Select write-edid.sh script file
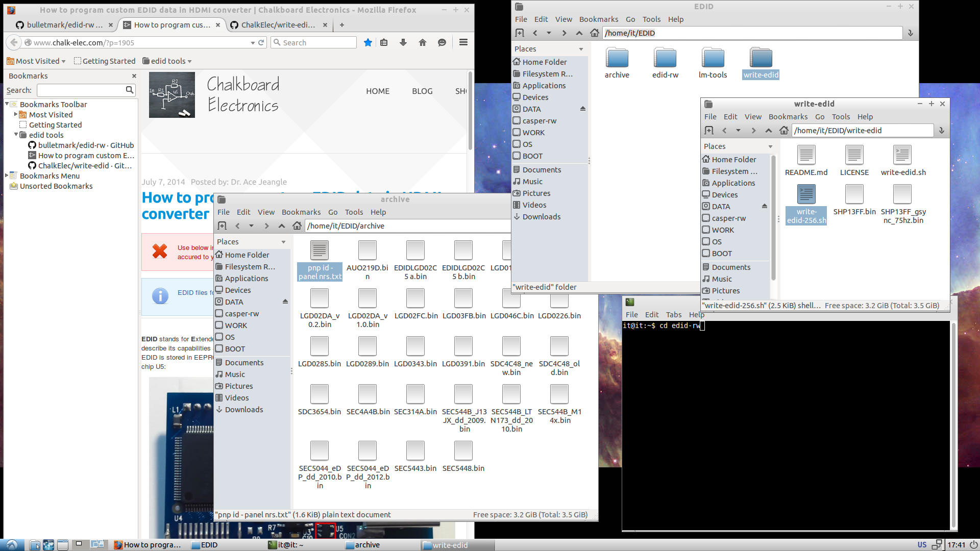The image size is (980, 551). click(x=903, y=161)
